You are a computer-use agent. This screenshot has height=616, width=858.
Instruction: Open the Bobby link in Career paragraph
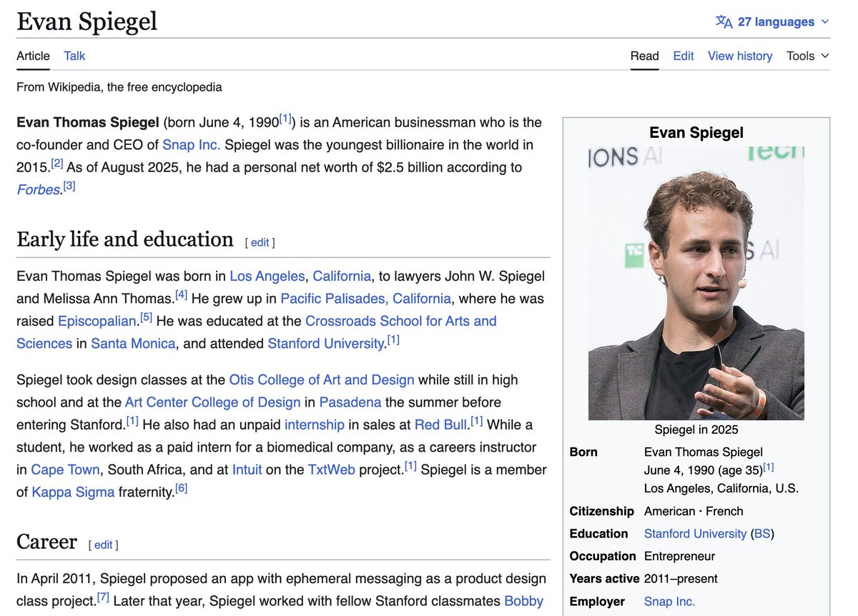click(524, 601)
